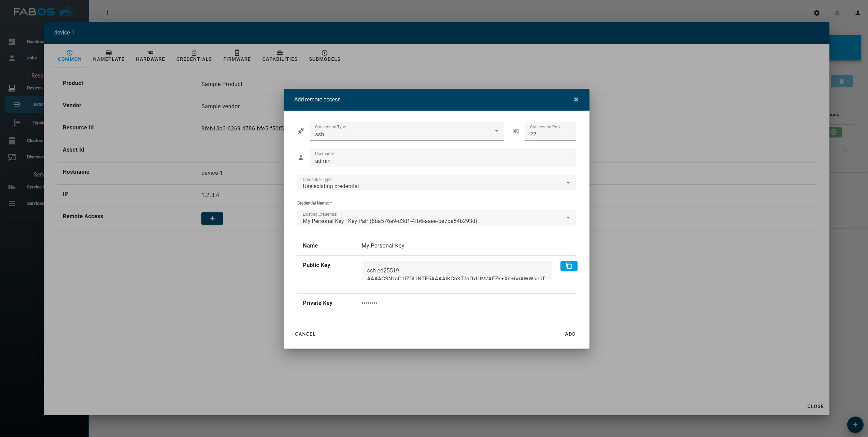Open the notifications bell icon
This screenshot has width=868, height=437.
tap(837, 13)
